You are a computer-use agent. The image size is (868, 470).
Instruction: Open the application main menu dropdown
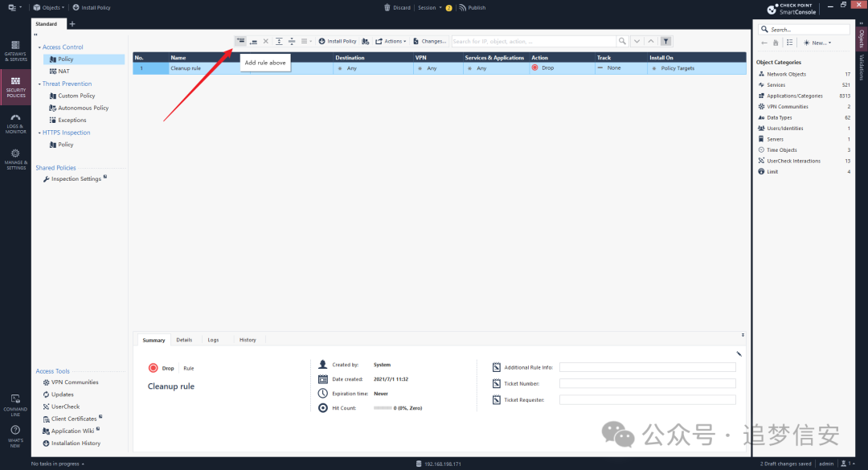pos(15,8)
